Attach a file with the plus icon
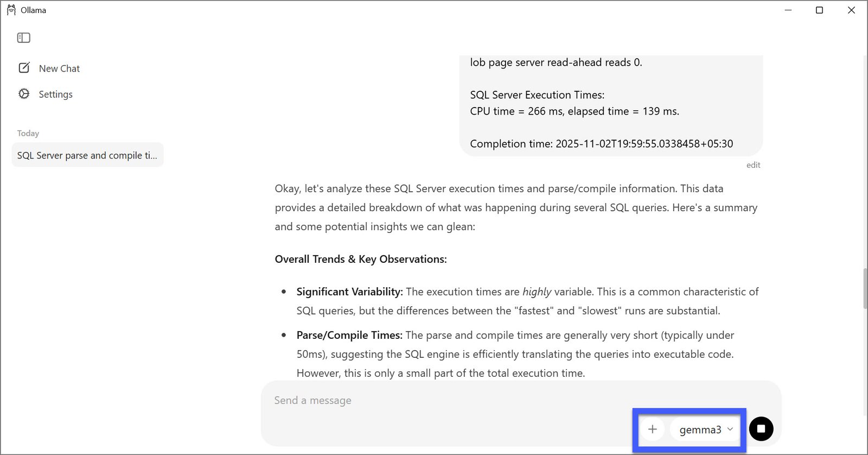 point(652,429)
